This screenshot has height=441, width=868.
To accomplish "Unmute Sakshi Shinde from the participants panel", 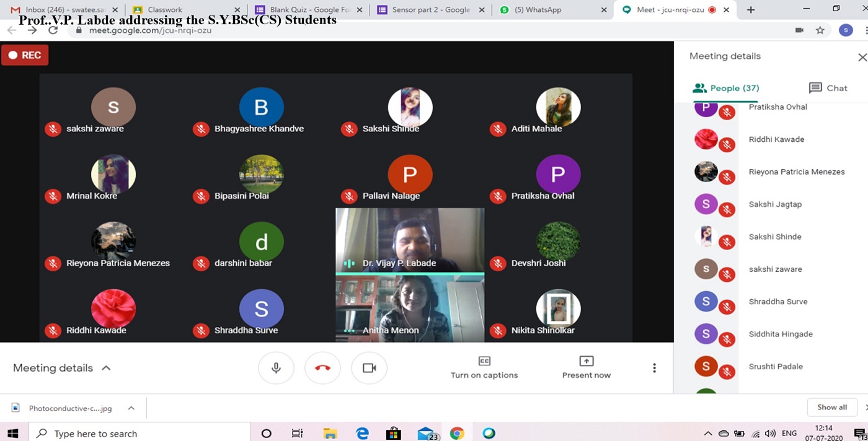I will pos(726,241).
